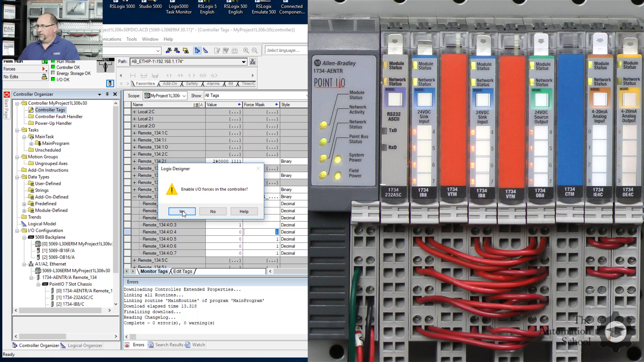Screen dimensions: 644x362
Task: Click the Zoom In magnifier icon
Action: point(246,50)
